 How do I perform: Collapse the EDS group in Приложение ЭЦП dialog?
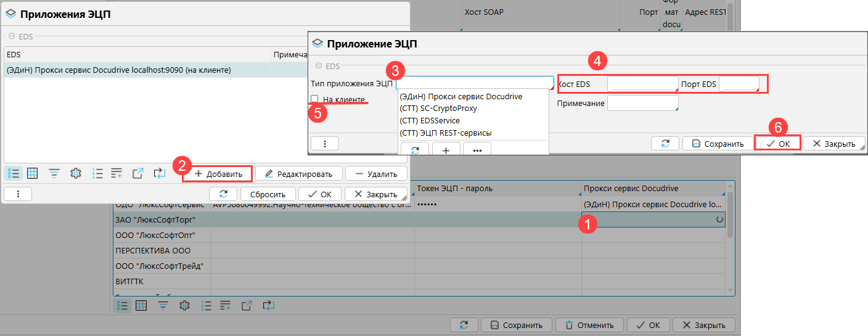point(319,66)
